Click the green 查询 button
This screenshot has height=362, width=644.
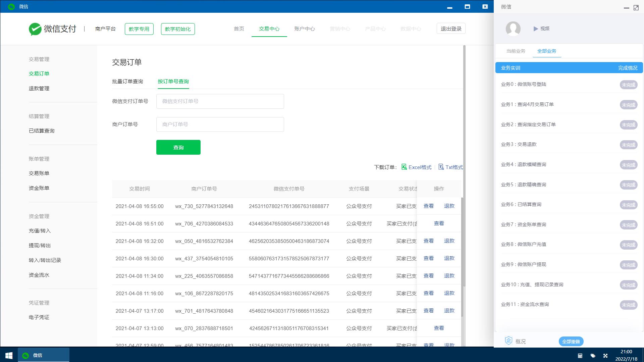(x=178, y=147)
